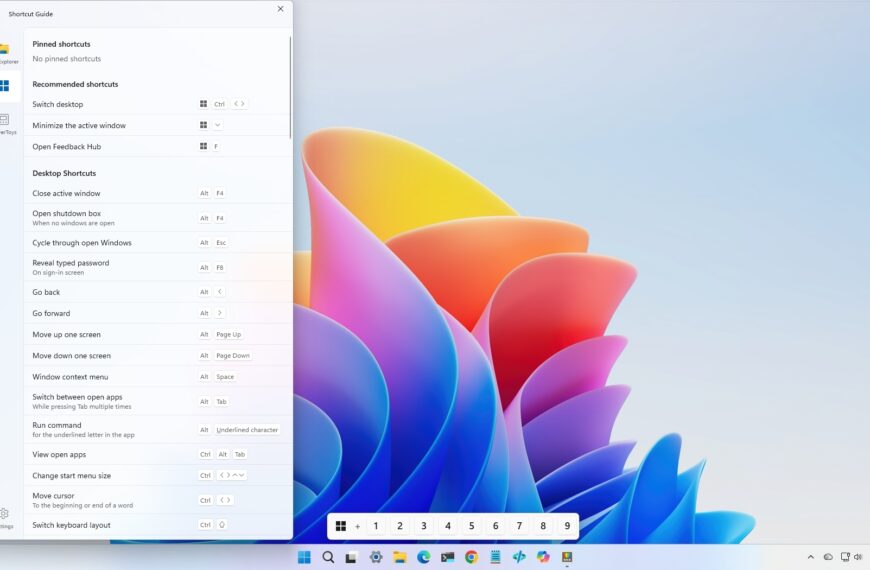Select the View open apps row
Image resolution: width=870 pixels, height=570 pixels.
pyautogui.click(x=158, y=454)
